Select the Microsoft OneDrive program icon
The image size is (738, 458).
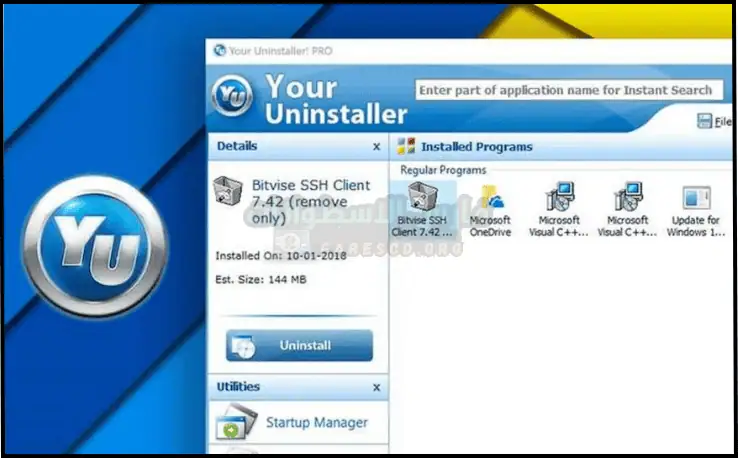coord(490,198)
